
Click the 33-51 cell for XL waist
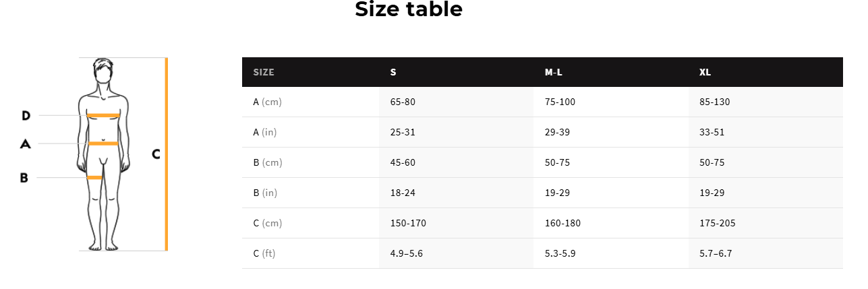click(712, 132)
